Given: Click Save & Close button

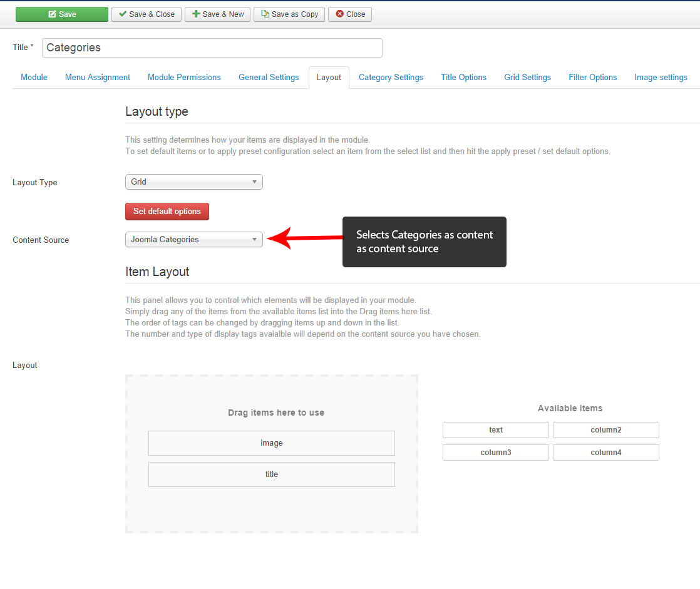Looking at the screenshot, I should (x=147, y=14).
